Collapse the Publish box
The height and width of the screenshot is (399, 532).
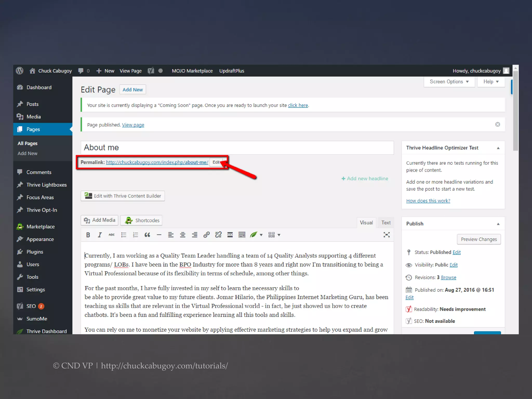(x=498, y=224)
